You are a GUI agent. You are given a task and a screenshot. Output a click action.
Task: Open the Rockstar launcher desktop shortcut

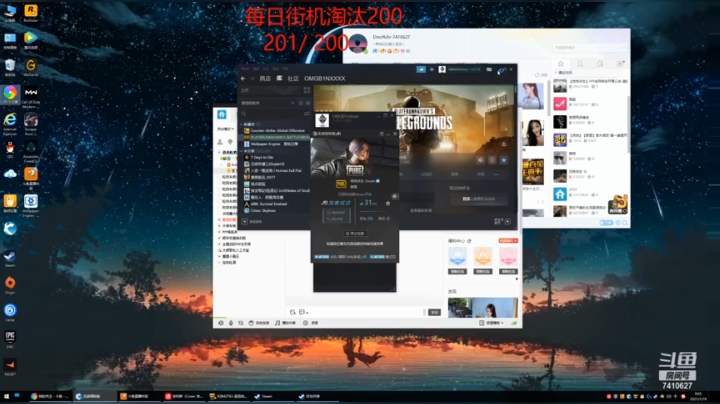click(31, 13)
